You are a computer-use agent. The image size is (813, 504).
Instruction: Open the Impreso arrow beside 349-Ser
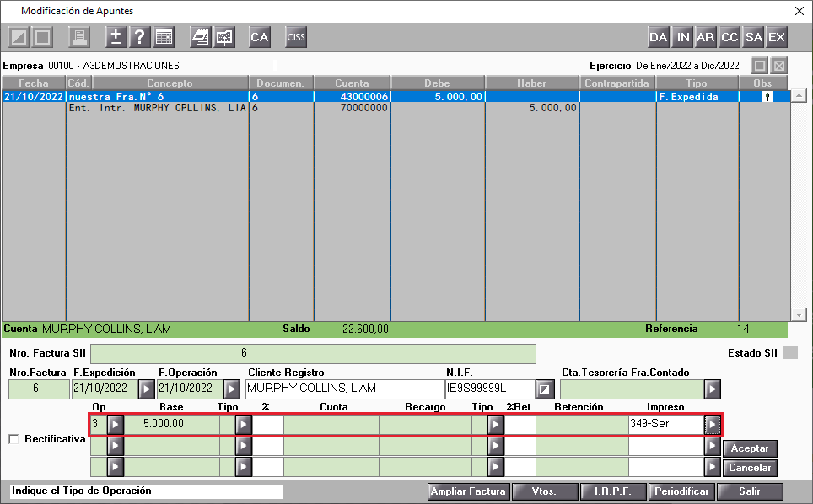[713, 425]
